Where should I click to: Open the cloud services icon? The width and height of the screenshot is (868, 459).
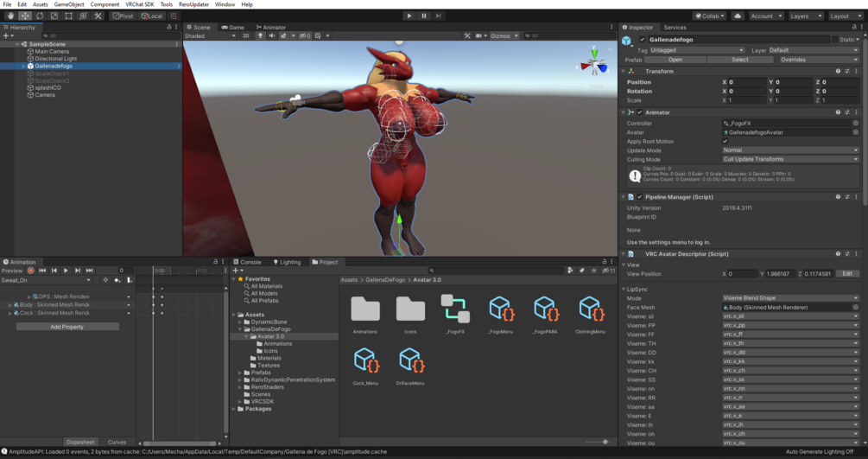pos(738,16)
